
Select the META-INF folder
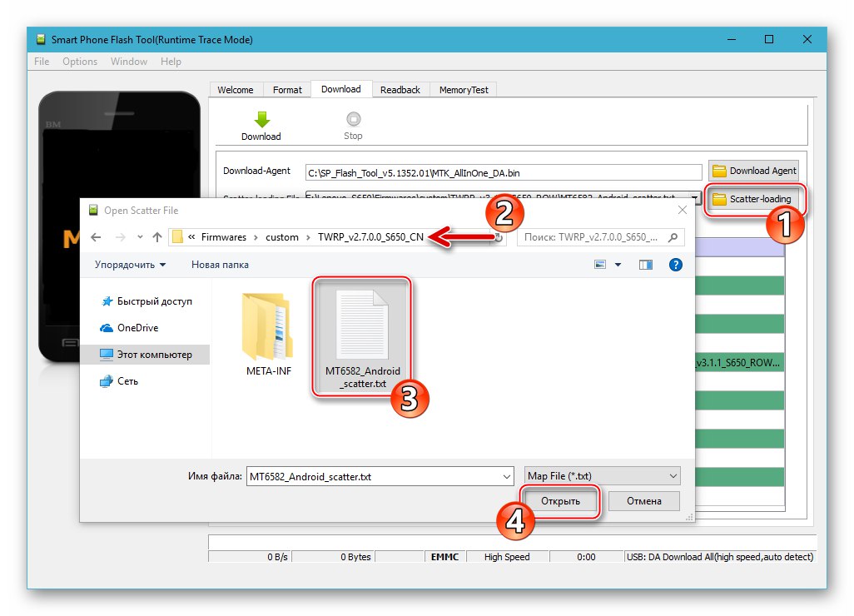[x=269, y=335]
